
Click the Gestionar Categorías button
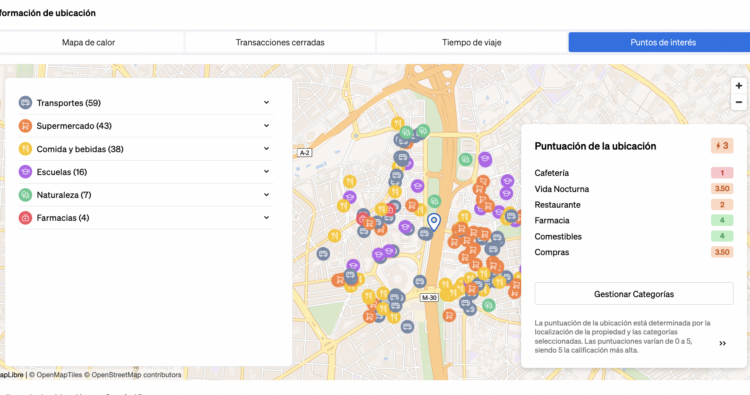click(x=634, y=294)
